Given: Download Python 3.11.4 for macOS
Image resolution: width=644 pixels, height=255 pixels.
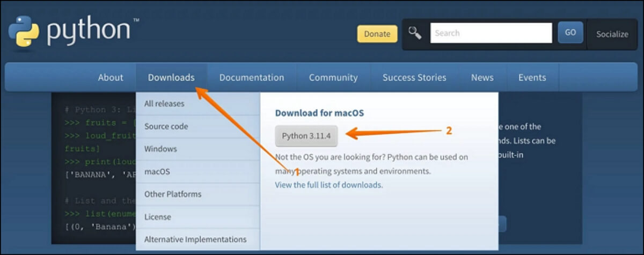Looking at the screenshot, I should tap(306, 136).
